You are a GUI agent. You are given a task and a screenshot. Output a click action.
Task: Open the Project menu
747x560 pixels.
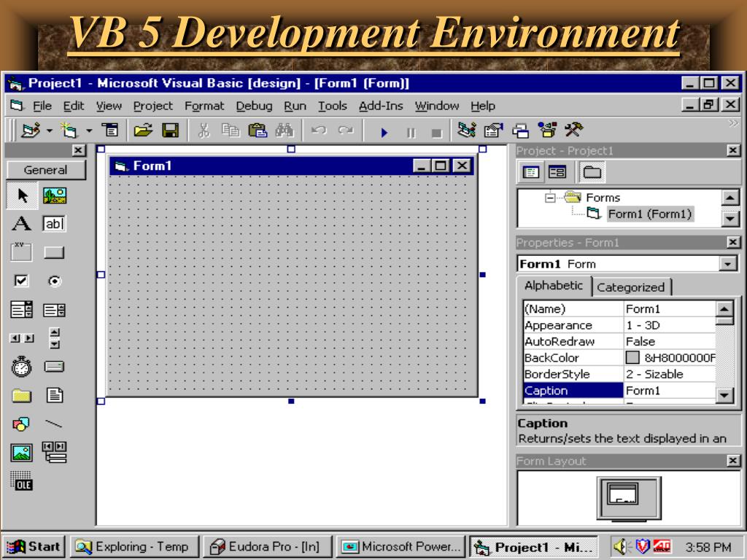click(153, 106)
